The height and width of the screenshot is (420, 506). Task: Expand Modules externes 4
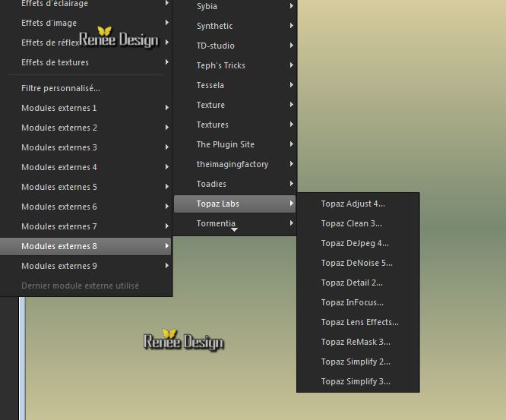(86, 167)
